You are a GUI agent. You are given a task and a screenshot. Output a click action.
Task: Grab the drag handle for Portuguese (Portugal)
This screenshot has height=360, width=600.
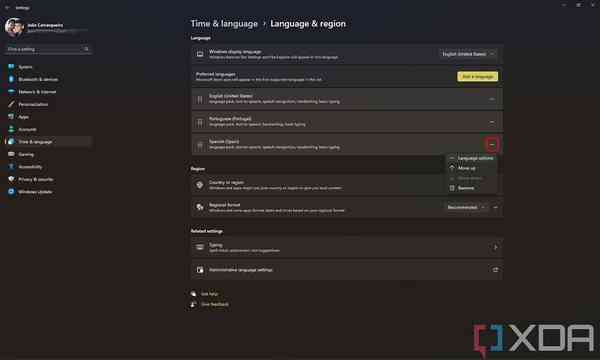pyautogui.click(x=200, y=122)
